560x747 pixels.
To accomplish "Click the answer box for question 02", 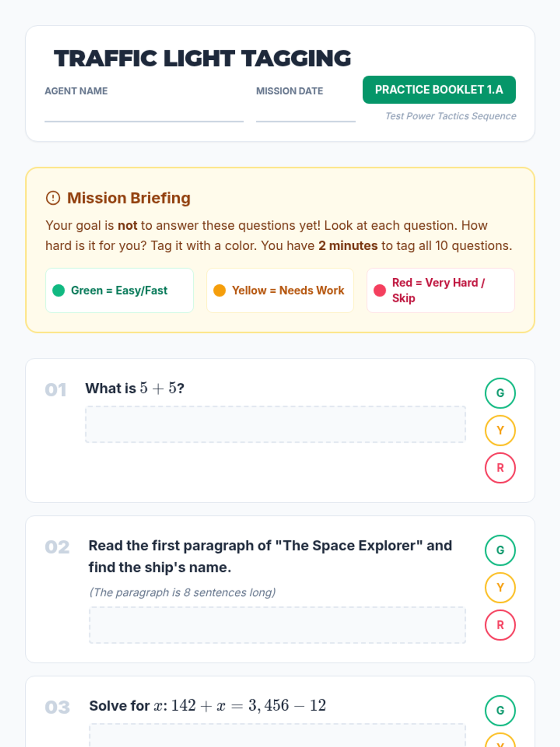I will [277, 625].
